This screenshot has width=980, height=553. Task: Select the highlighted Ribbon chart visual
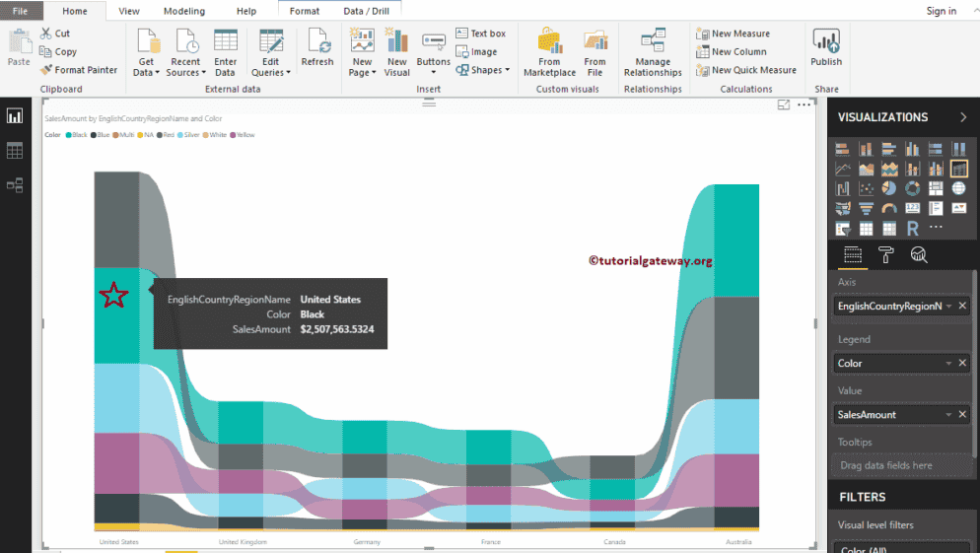pyautogui.click(x=958, y=169)
